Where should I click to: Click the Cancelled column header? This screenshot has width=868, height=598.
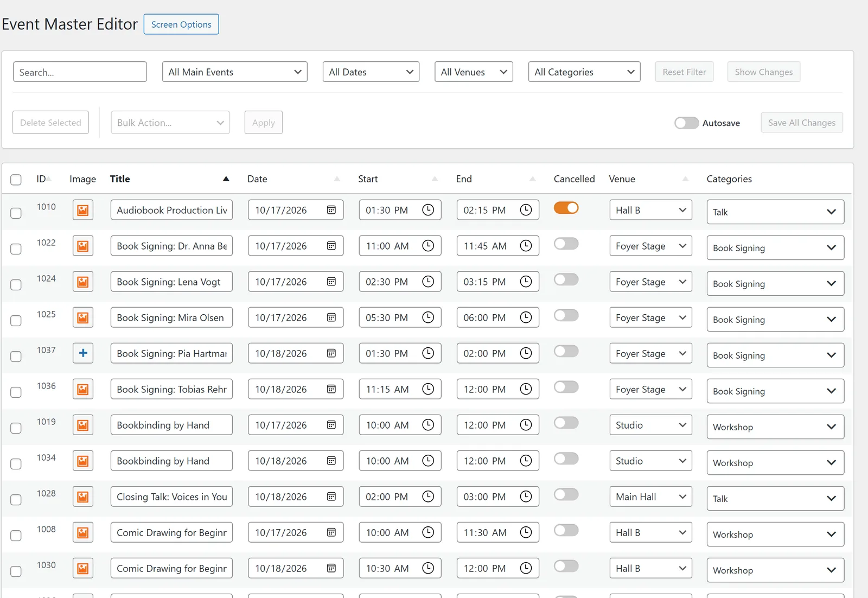574,179
